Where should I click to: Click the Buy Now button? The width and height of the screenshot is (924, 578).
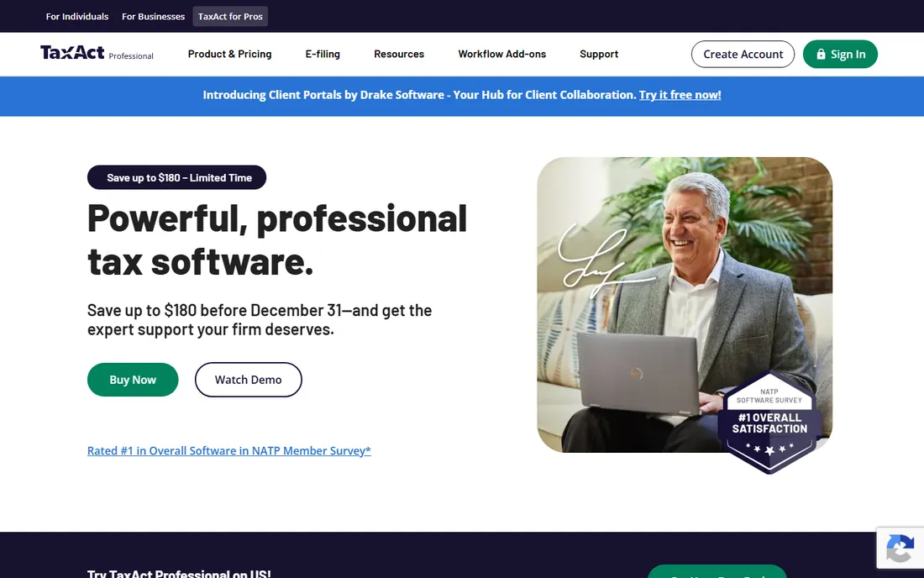133,380
